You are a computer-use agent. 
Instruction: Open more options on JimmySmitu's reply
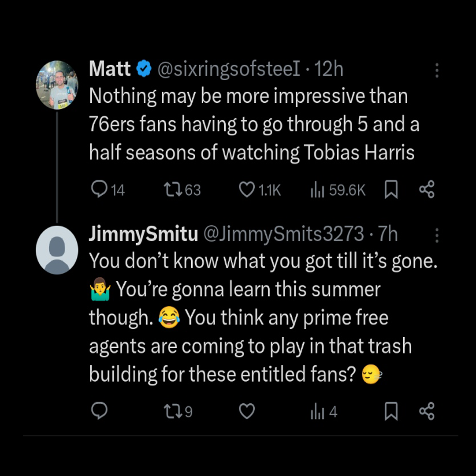(x=437, y=236)
